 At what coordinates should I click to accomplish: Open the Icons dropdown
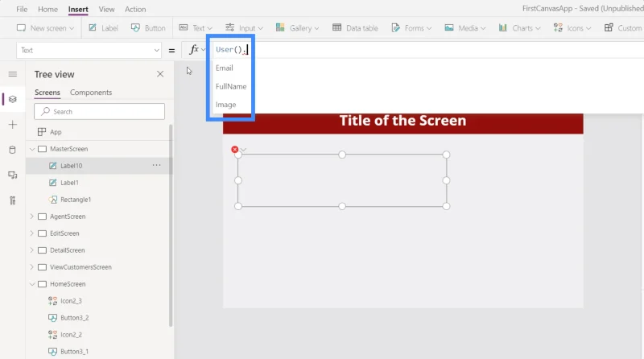tap(572, 28)
